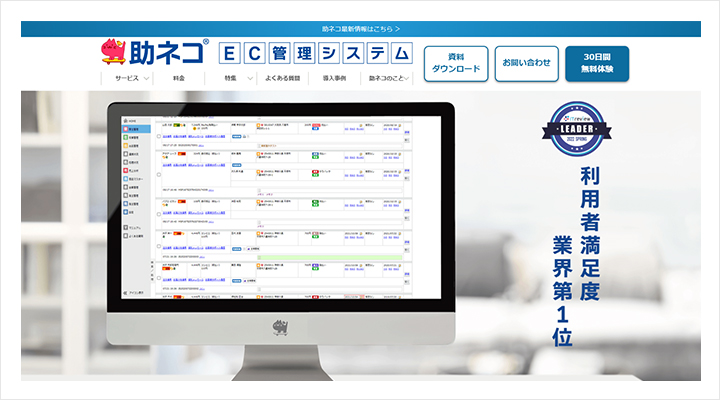Start the 30日間無料体験 trial button
The width and height of the screenshot is (720, 400).
pos(596,63)
